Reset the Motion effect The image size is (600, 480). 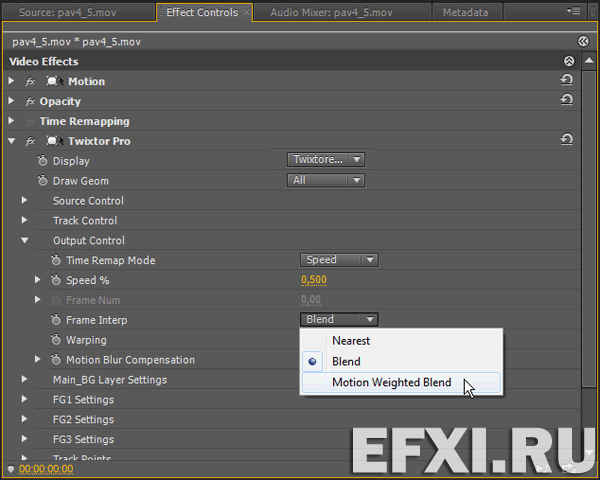click(567, 80)
